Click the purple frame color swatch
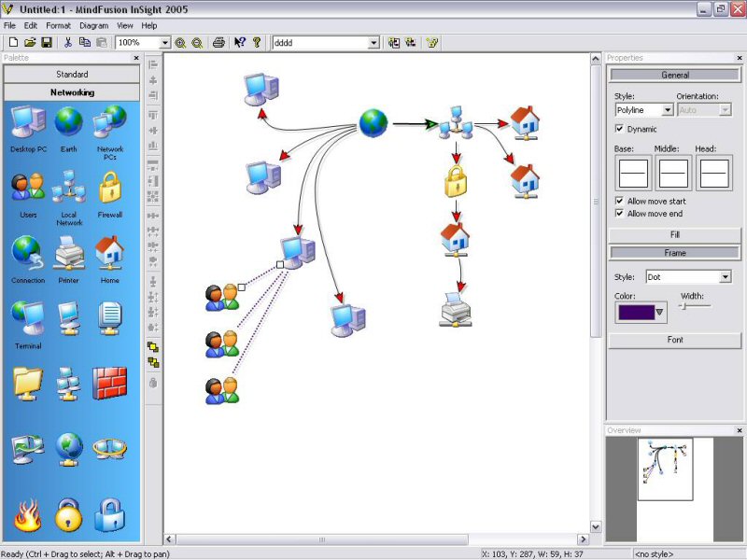 click(636, 313)
